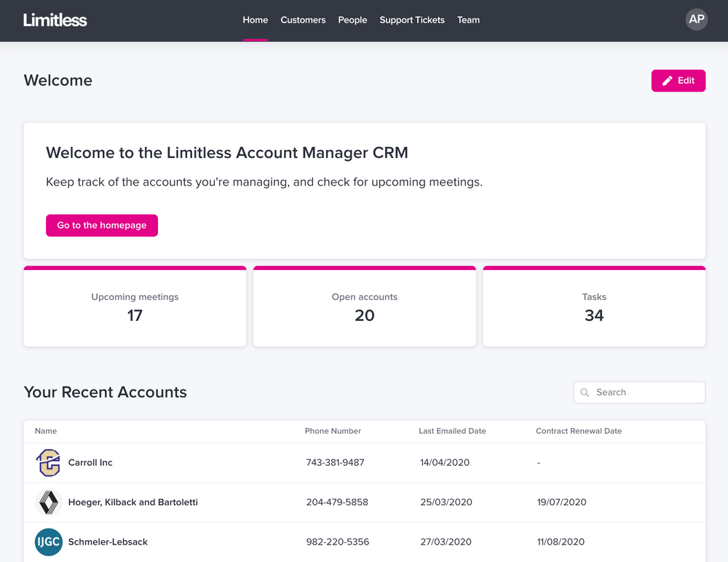
Task: Click the search magnifier icon
Action: (585, 392)
